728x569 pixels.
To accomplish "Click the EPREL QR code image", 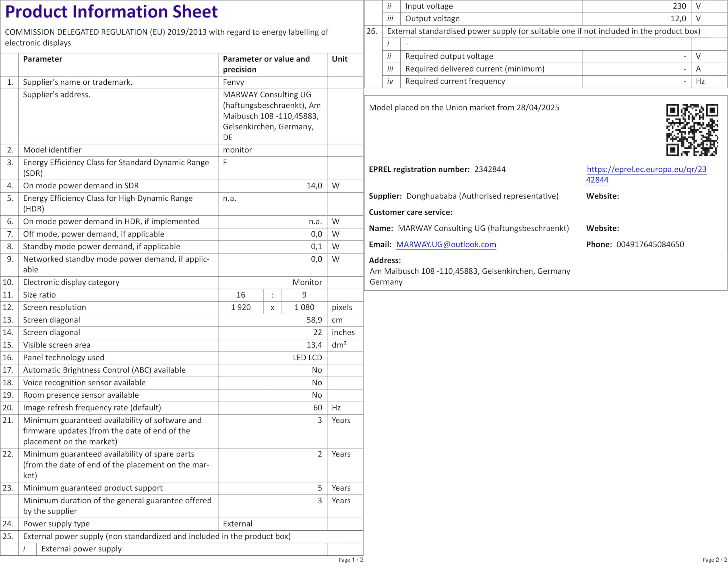I will pyautogui.click(x=692, y=130).
